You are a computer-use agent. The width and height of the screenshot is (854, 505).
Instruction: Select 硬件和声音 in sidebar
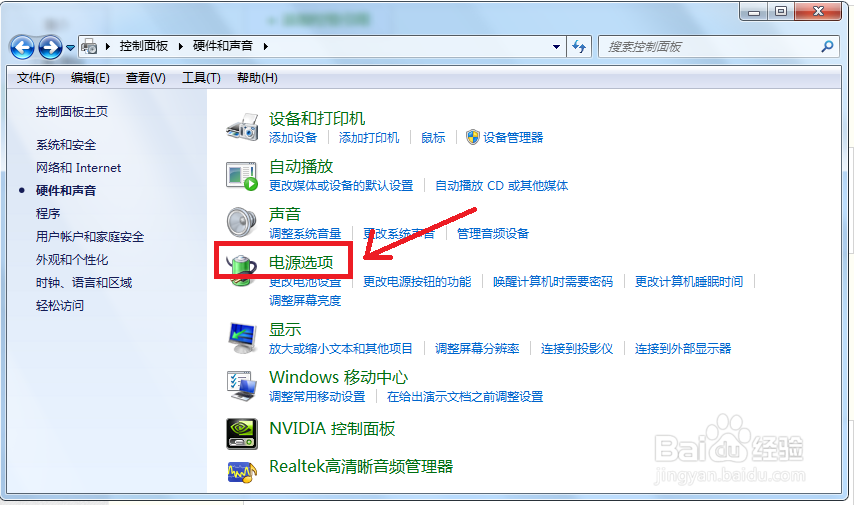(x=66, y=191)
